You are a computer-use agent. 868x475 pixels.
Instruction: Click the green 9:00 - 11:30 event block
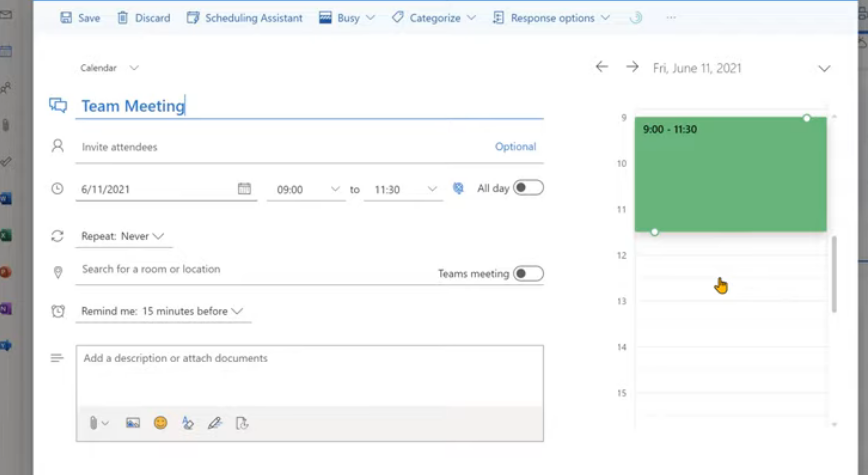731,174
